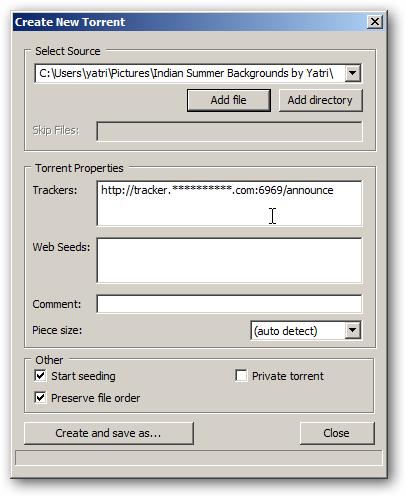This screenshot has width=406, height=497.
Task: Click the Create and save as... button
Action: [109, 433]
